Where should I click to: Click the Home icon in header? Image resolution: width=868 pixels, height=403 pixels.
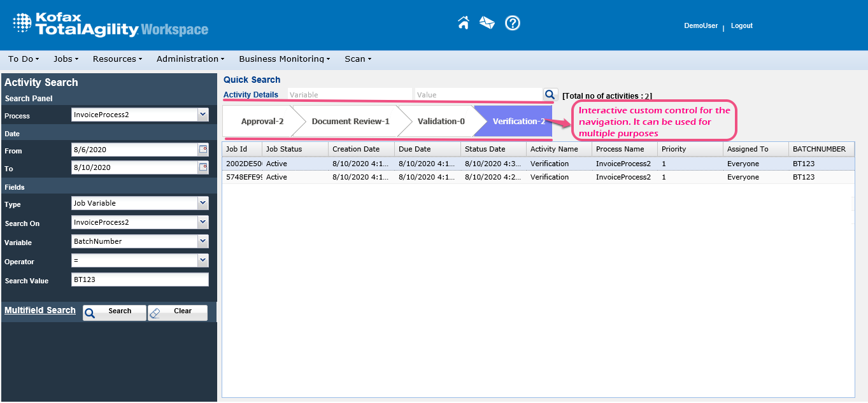[464, 24]
